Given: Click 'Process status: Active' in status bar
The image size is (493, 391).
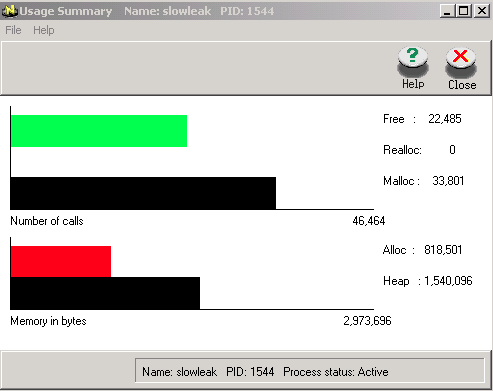Looking at the screenshot, I should click(336, 372).
